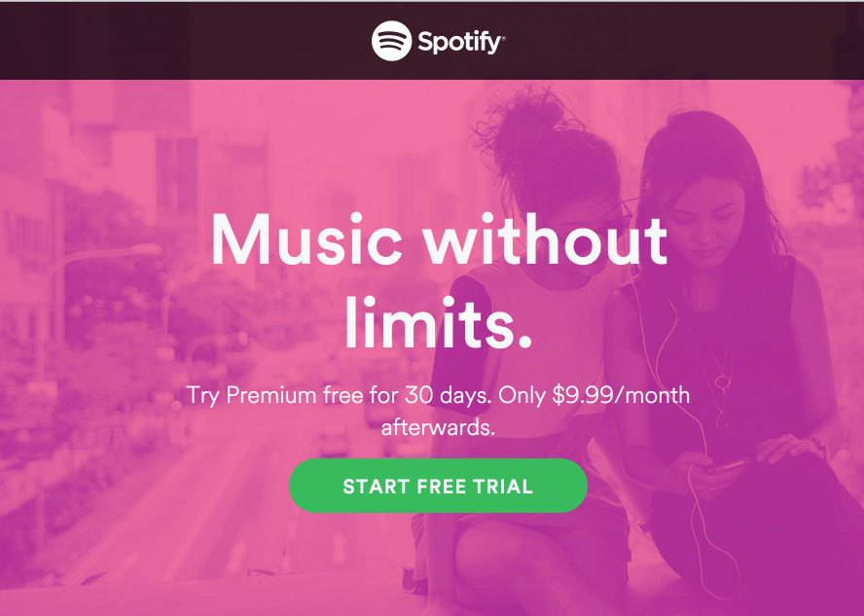Viewport: 864px width, 616px height.
Task: Click the word "limits." in the headline
Action: coord(439,322)
